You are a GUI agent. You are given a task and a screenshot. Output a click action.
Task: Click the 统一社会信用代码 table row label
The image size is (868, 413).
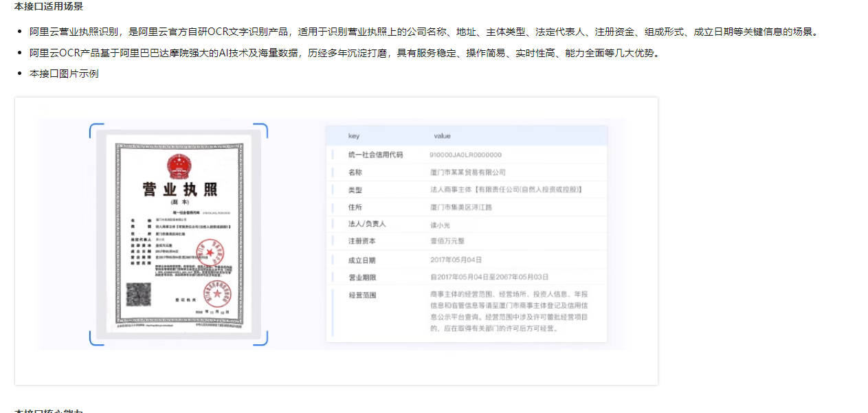click(x=375, y=155)
